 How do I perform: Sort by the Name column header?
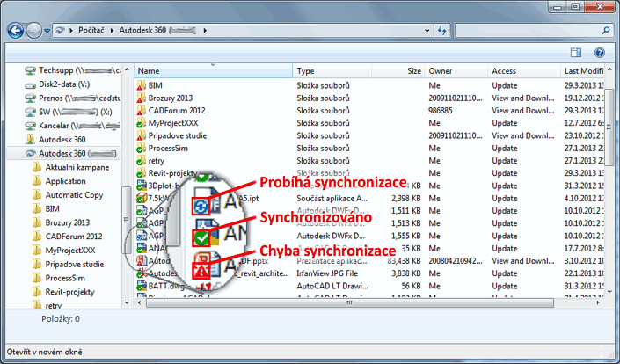(x=214, y=71)
